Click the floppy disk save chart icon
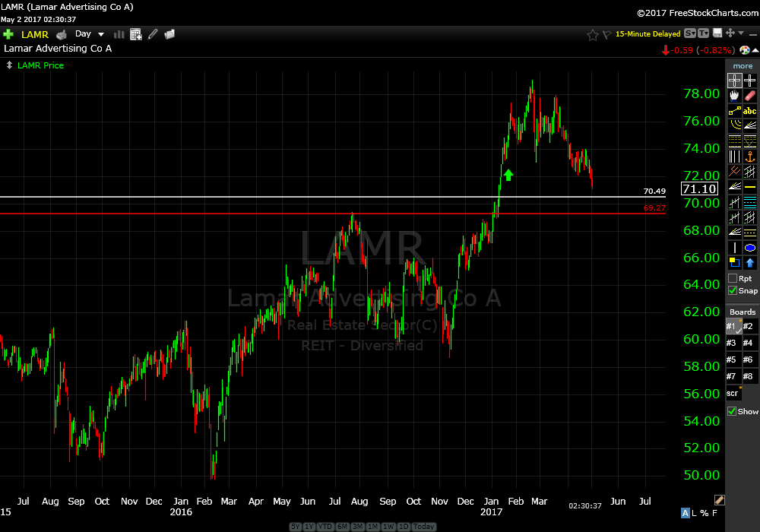 click(716, 33)
